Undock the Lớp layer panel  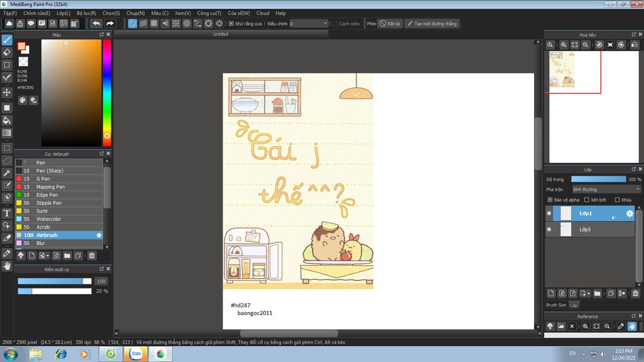click(633, 169)
